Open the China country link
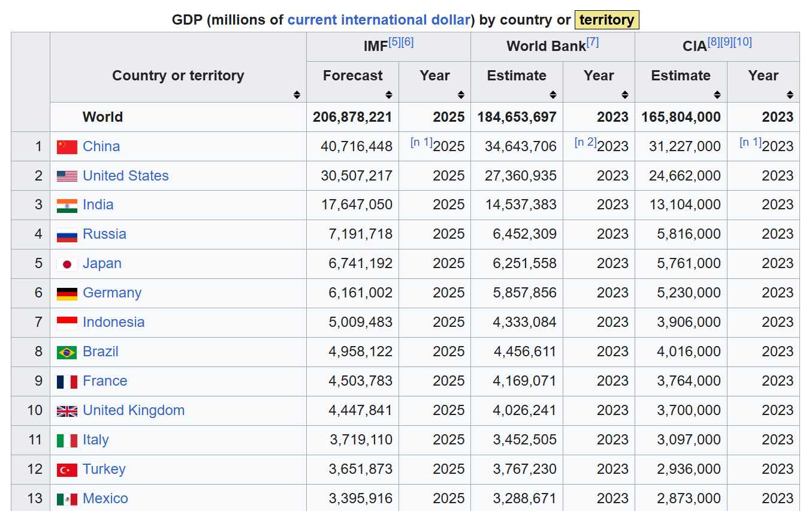Image resolution: width=812 pixels, height=511 pixels. [x=101, y=146]
